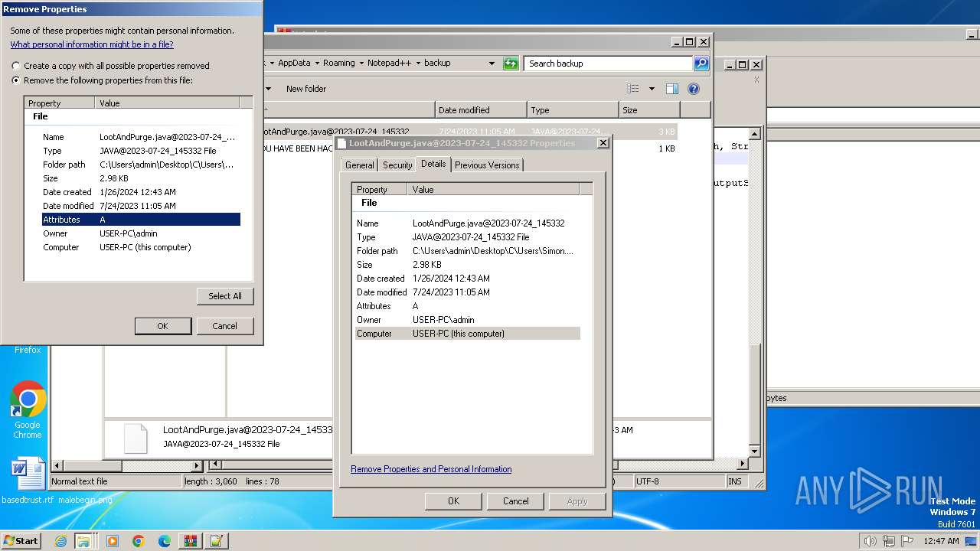Viewport: 980px width, 551px height.
Task: Click the Explorer search magnifier icon
Action: [x=701, y=64]
